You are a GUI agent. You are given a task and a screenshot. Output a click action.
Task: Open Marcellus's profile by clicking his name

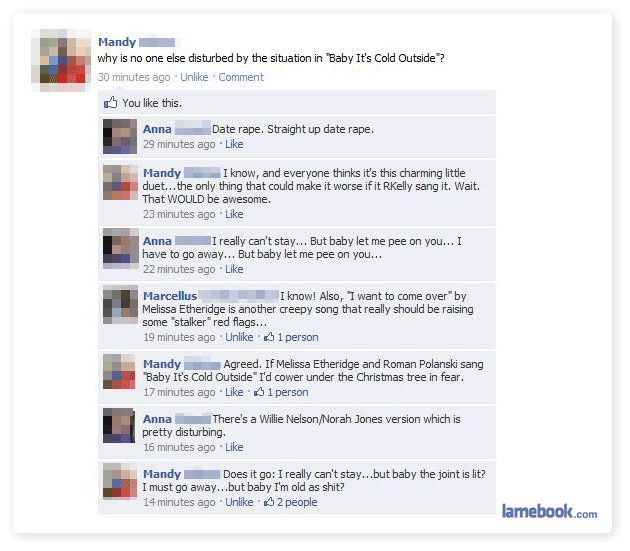[170, 296]
